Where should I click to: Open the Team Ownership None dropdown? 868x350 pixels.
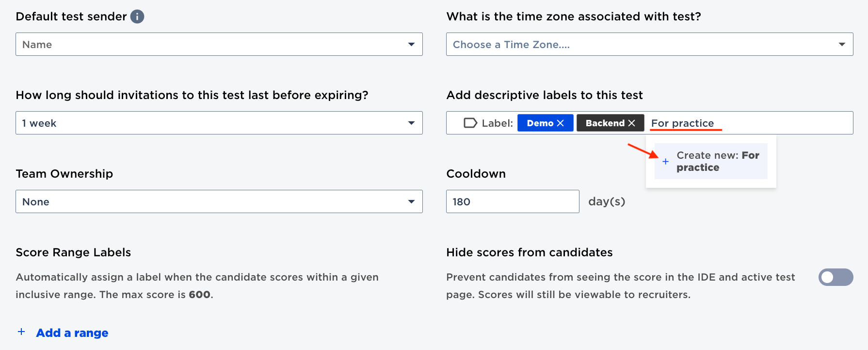point(219,201)
